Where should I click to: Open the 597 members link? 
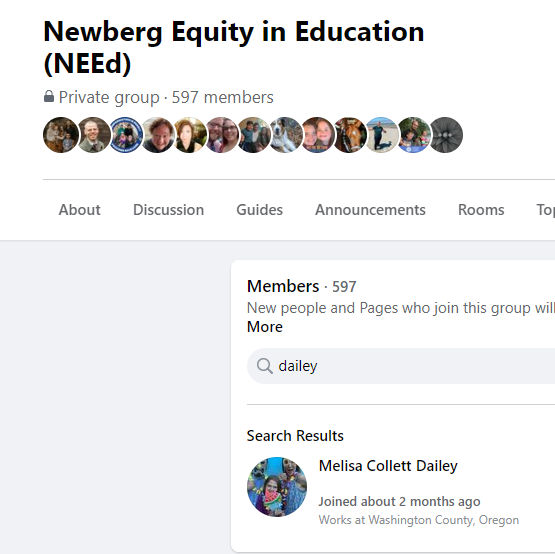pos(223,97)
